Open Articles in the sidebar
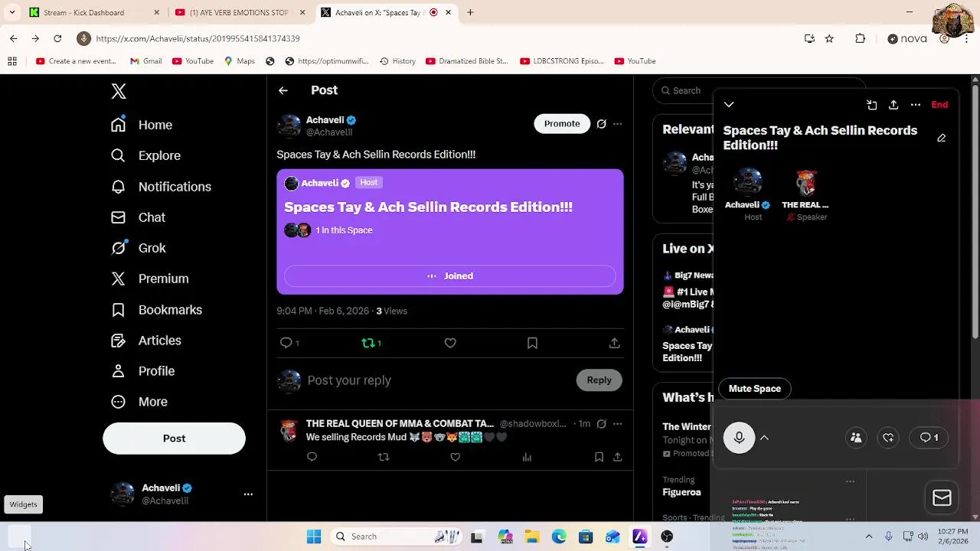 tap(146, 341)
